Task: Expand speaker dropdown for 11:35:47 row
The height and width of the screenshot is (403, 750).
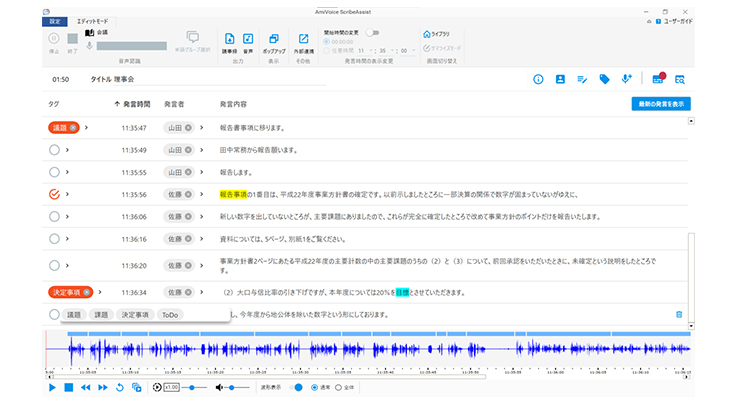Action: point(202,128)
